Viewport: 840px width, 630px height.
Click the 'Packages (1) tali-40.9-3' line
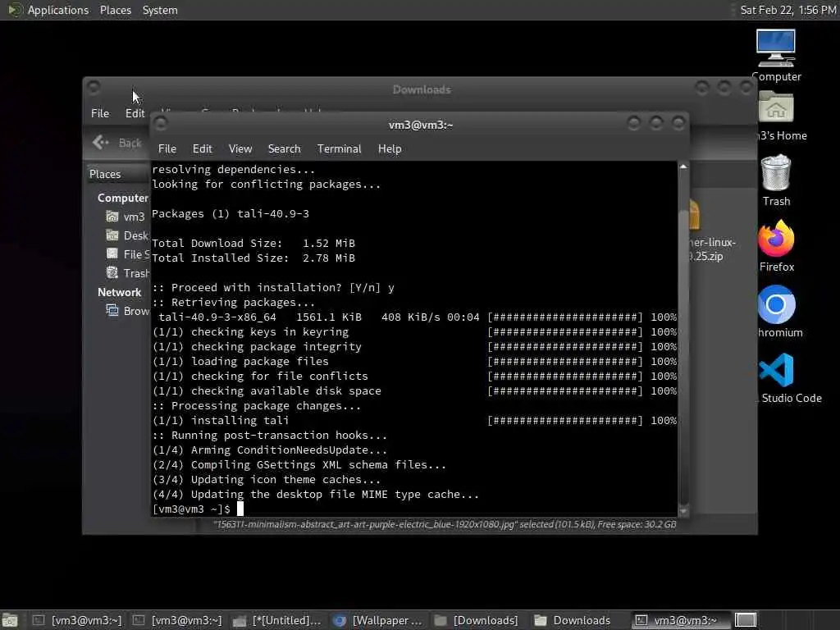click(x=231, y=214)
